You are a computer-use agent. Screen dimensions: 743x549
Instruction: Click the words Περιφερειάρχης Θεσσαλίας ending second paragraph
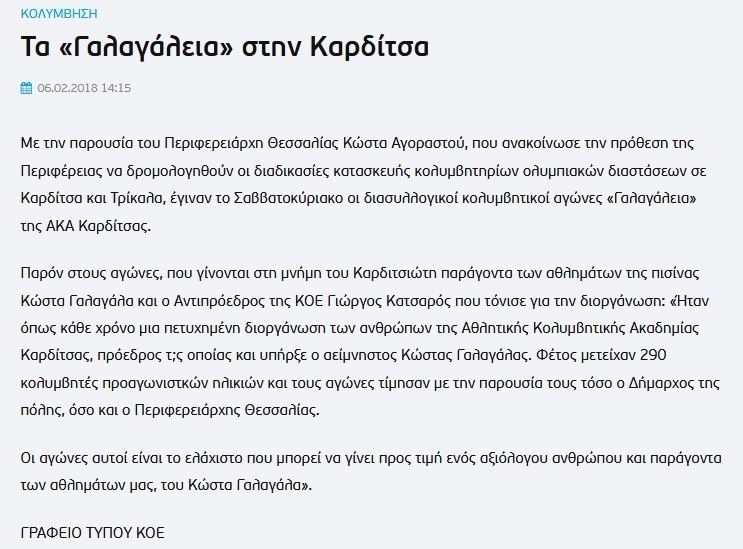point(227,410)
